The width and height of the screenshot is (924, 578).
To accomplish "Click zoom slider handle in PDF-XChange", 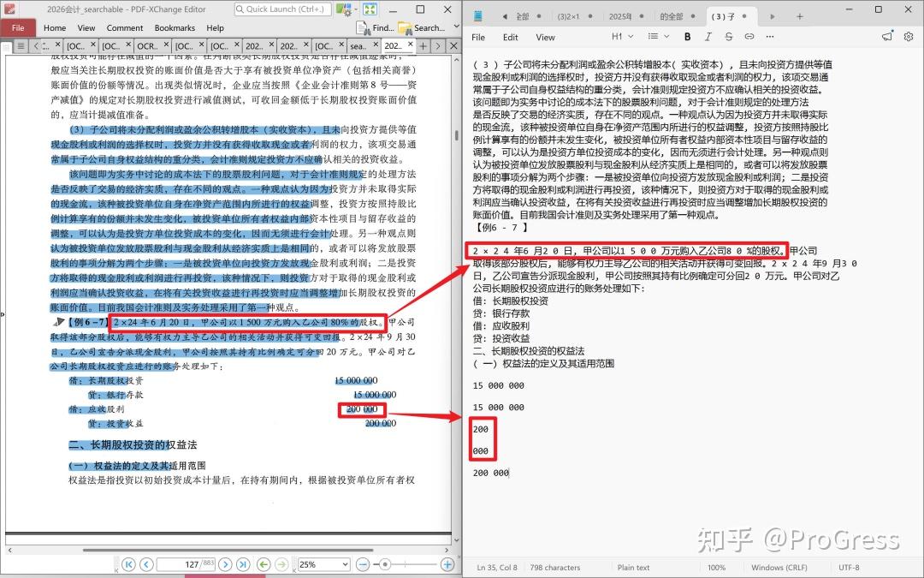I will pos(385,564).
